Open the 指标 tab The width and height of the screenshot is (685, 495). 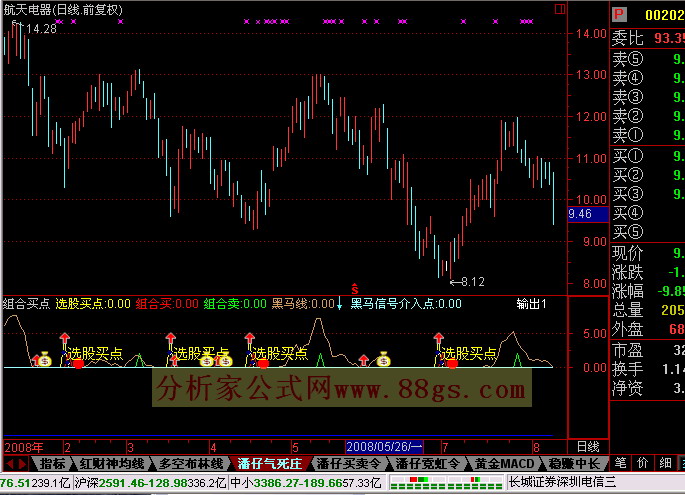point(52,464)
